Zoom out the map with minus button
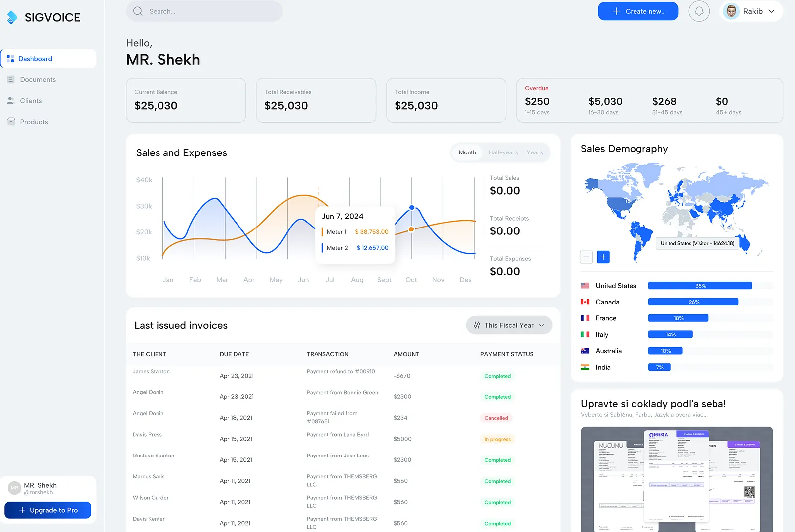The width and height of the screenshot is (795, 532). (x=586, y=257)
